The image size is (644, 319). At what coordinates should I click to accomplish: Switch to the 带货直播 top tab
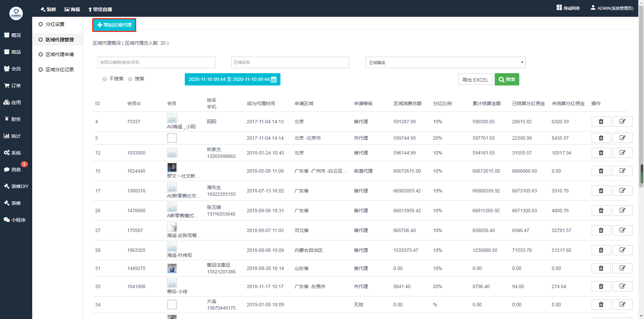[x=100, y=9]
